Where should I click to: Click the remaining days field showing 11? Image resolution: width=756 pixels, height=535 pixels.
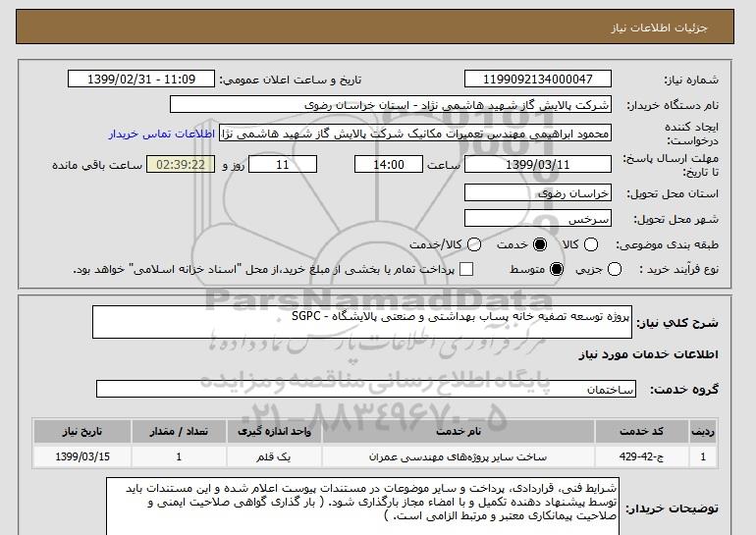[283, 164]
